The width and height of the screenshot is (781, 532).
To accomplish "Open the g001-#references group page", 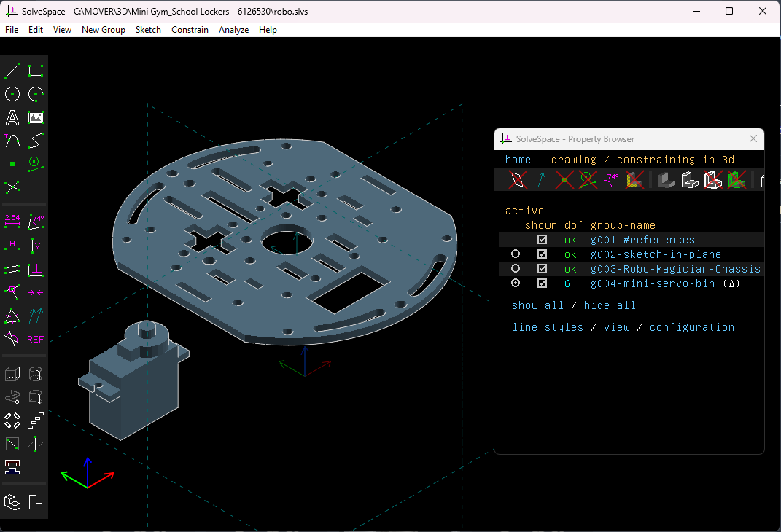I will click(642, 240).
